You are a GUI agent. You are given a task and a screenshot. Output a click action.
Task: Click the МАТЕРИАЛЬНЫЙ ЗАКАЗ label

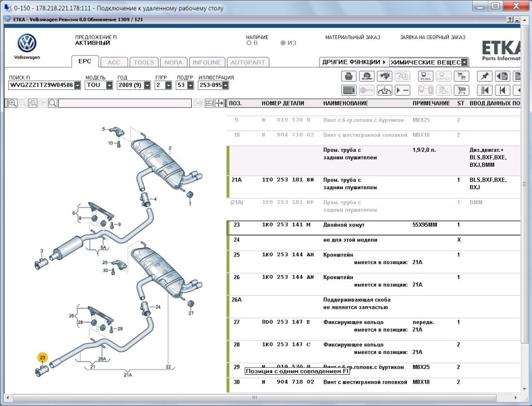click(353, 37)
